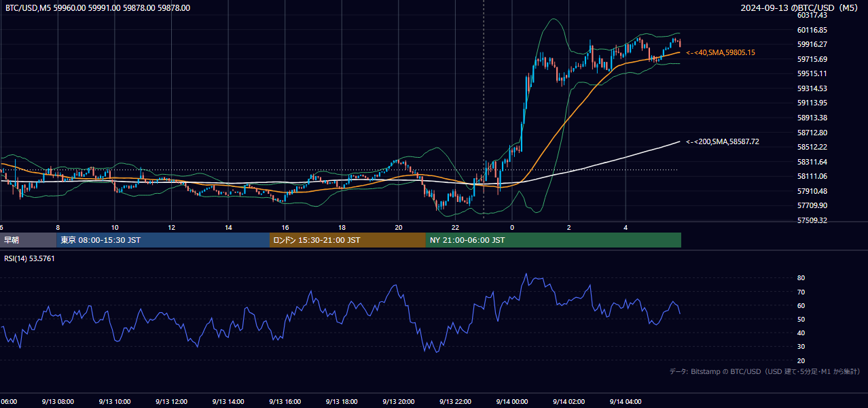868x408 pixels.
Task: Select the ロンドン 15:30-21:00 JST session bar
Action: point(348,240)
